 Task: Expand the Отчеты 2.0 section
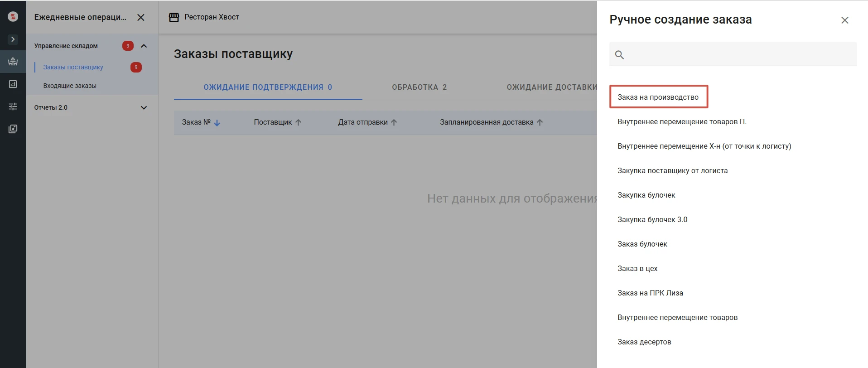point(144,108)
